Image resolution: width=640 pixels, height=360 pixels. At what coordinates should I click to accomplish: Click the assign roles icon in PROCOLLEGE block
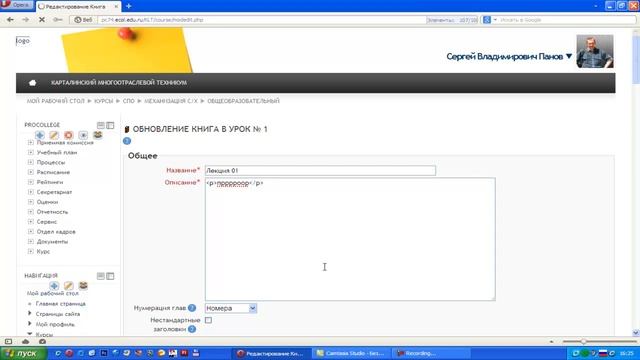[x=98, y=135]
